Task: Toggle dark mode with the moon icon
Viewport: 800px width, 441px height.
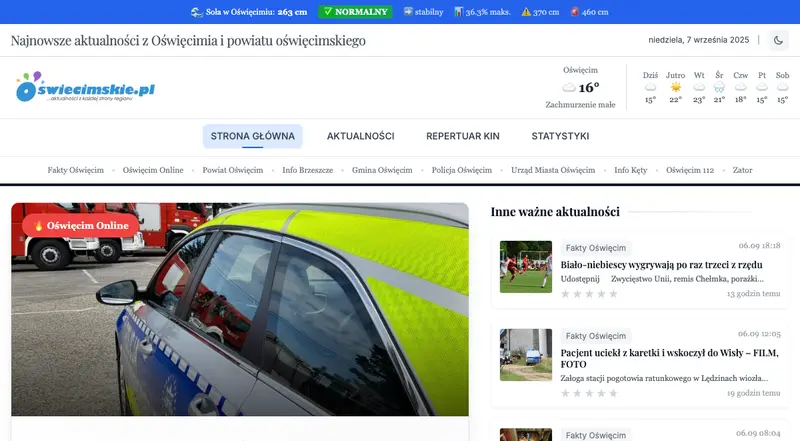Action: tap(778, 40)
